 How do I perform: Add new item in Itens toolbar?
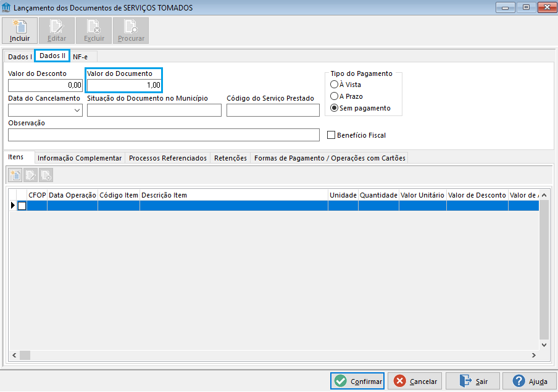pos(15,175)
